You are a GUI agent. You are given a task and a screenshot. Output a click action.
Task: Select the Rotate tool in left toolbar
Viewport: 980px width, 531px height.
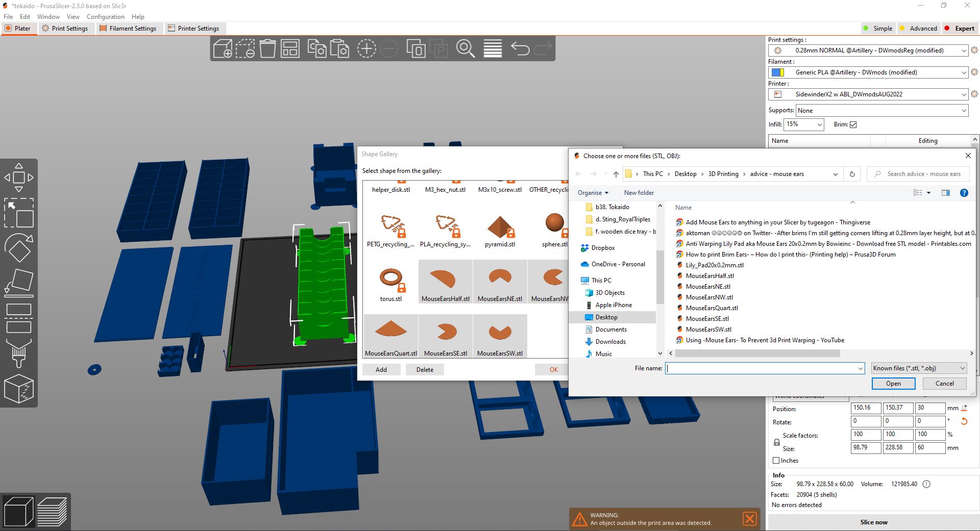(x=19, y=247)
